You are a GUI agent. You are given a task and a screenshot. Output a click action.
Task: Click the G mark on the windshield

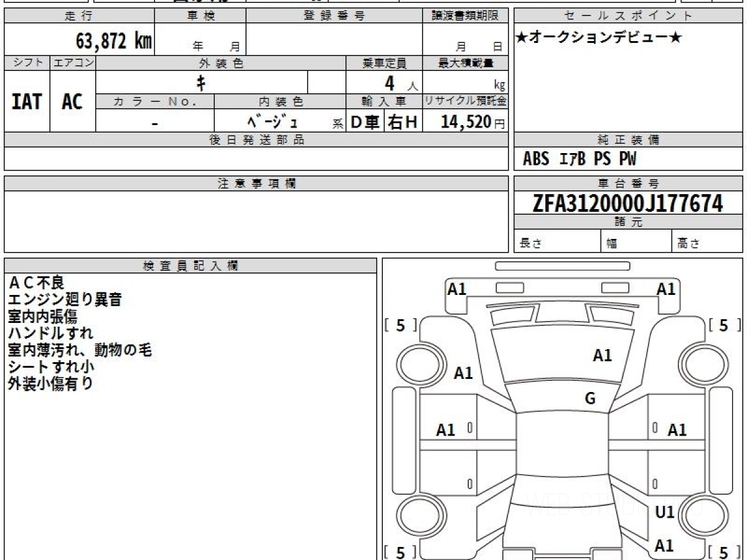pyautogui.click(x=590, y=399)
